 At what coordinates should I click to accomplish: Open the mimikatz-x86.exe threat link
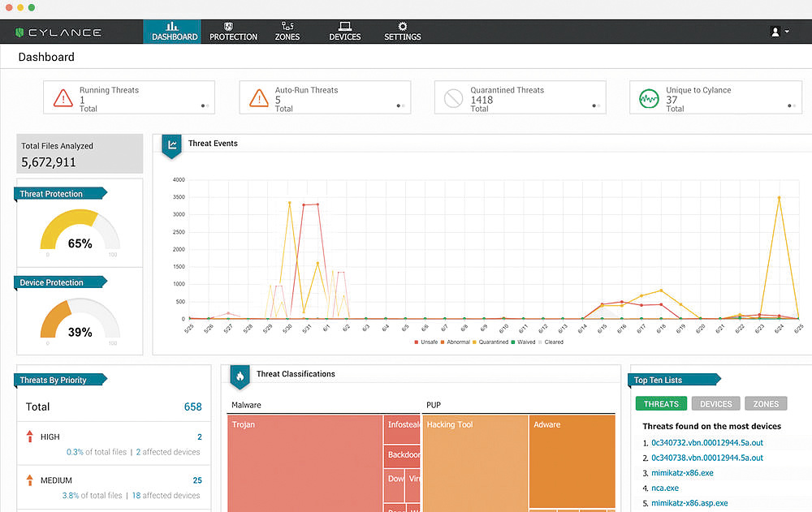click(682, 472)
